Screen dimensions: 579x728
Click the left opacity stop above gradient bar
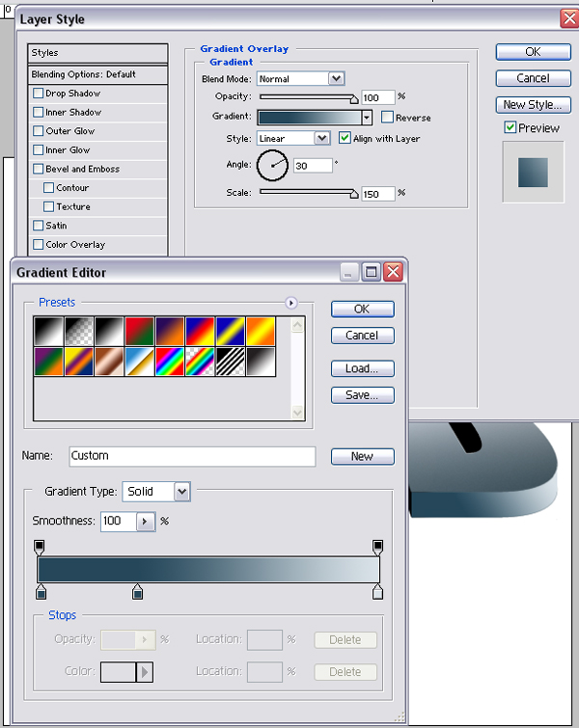(40, 547)
